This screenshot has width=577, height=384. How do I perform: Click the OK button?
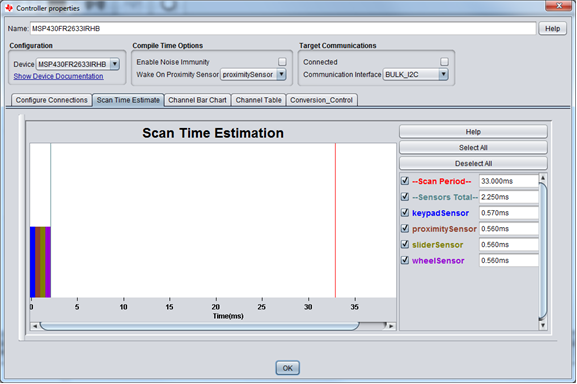pyautogui.click(x=287, y=368)
